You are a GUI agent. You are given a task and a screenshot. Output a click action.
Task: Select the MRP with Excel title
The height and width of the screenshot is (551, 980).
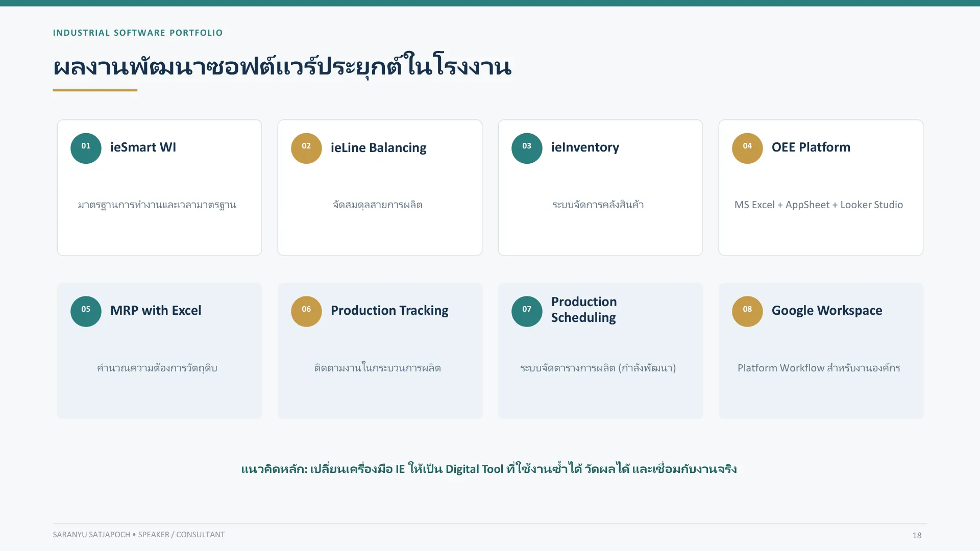[x=156, y=311]
